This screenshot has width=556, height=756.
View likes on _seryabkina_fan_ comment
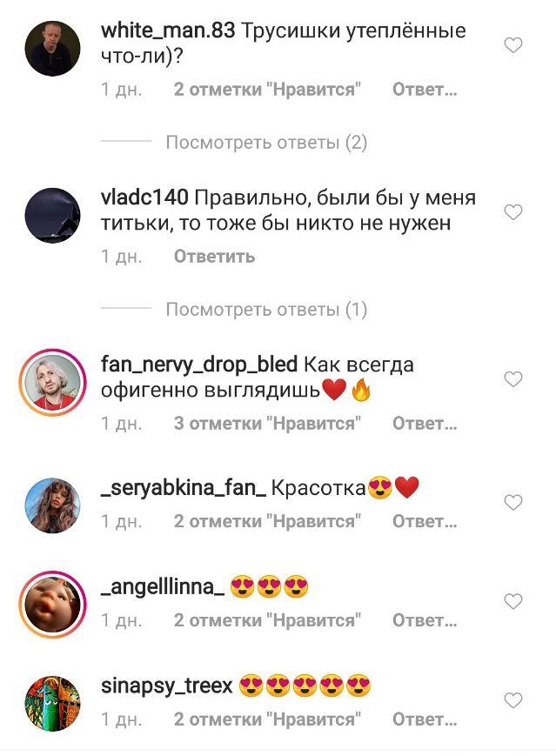click(x=268, y=522)
